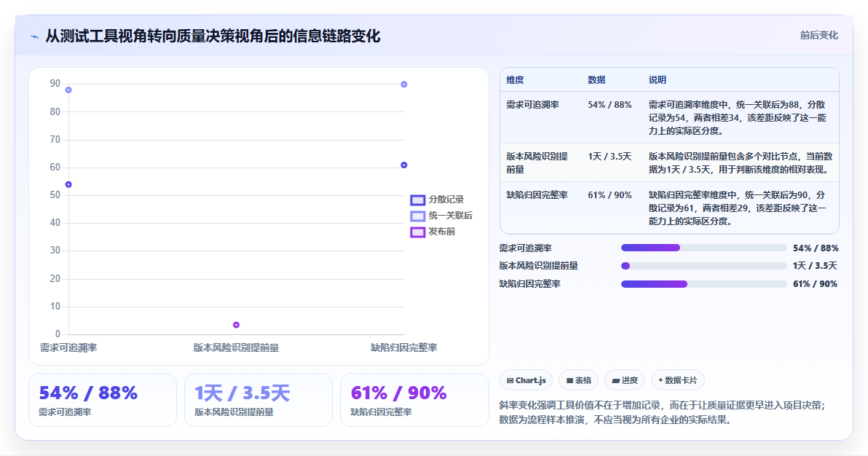
Task: Open the 54% / 88% data card
Action: point(103,399)
